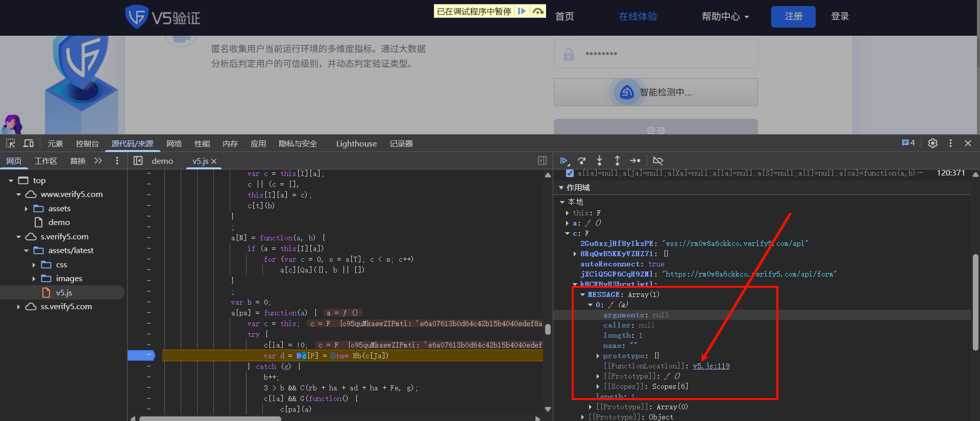Open navigator three-dot menu
980x421 pixels.
(117, 161)
